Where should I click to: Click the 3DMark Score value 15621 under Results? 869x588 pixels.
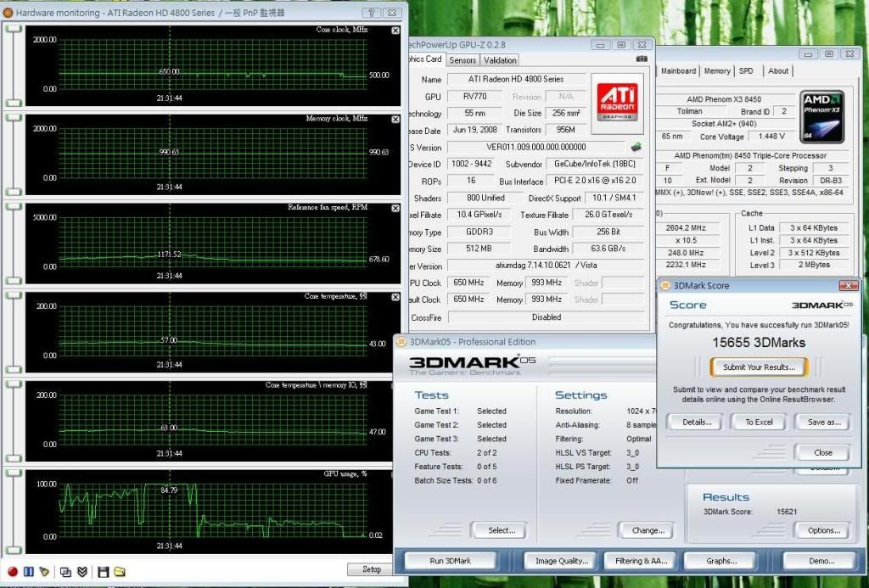coord(787,512)
